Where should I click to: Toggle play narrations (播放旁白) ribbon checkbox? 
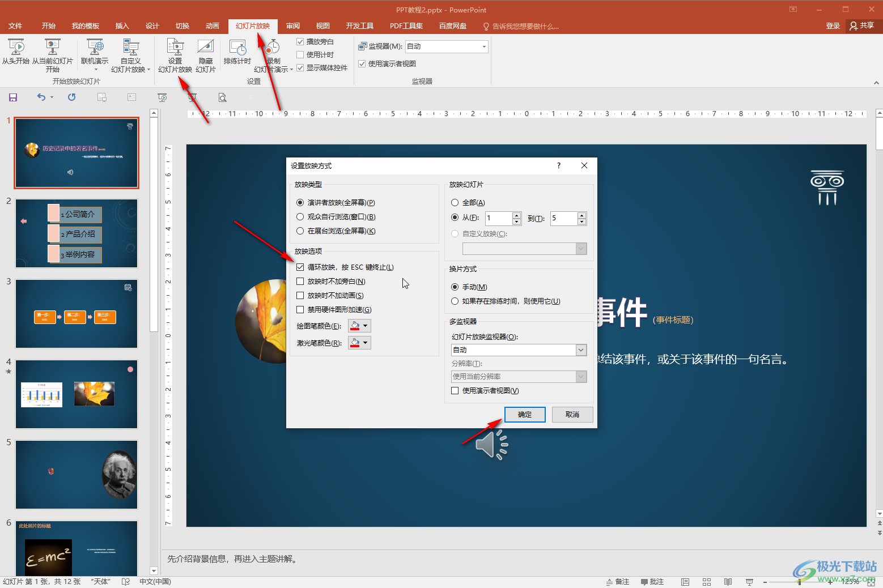(300, 42)
